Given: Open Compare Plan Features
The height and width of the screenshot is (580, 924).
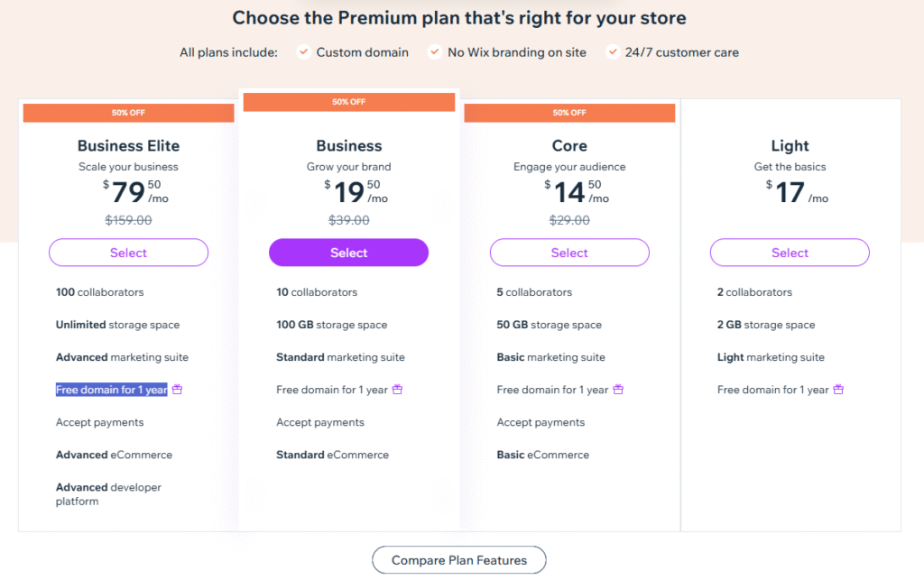Looking at the screenshot, I should tap(458, 560).
